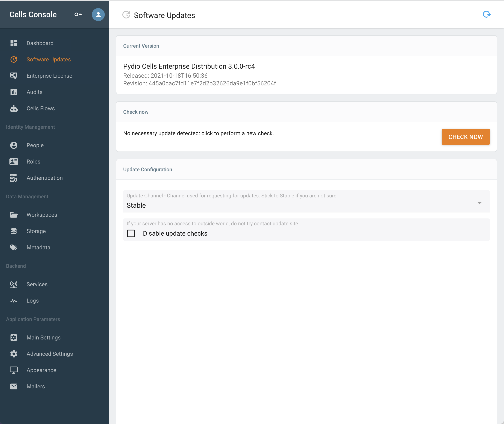Click the Roles ID card icon

point(14,162)
